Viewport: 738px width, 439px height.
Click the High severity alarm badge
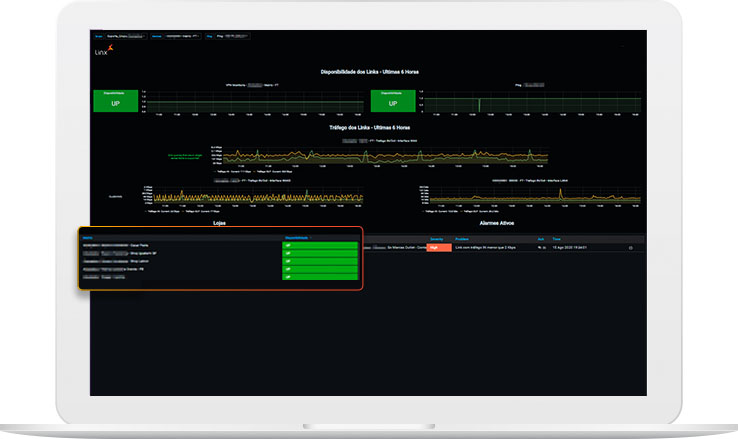click(x=438, y=247)
